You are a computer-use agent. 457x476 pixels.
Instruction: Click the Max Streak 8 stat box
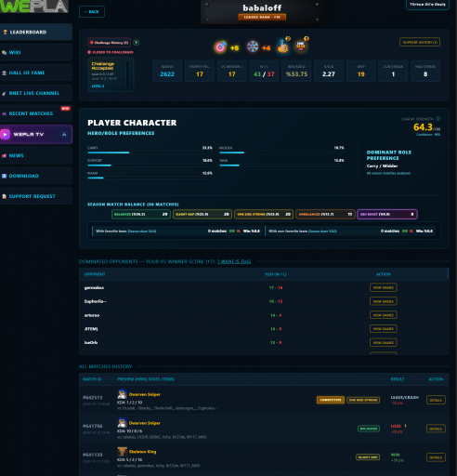point(425,72)
